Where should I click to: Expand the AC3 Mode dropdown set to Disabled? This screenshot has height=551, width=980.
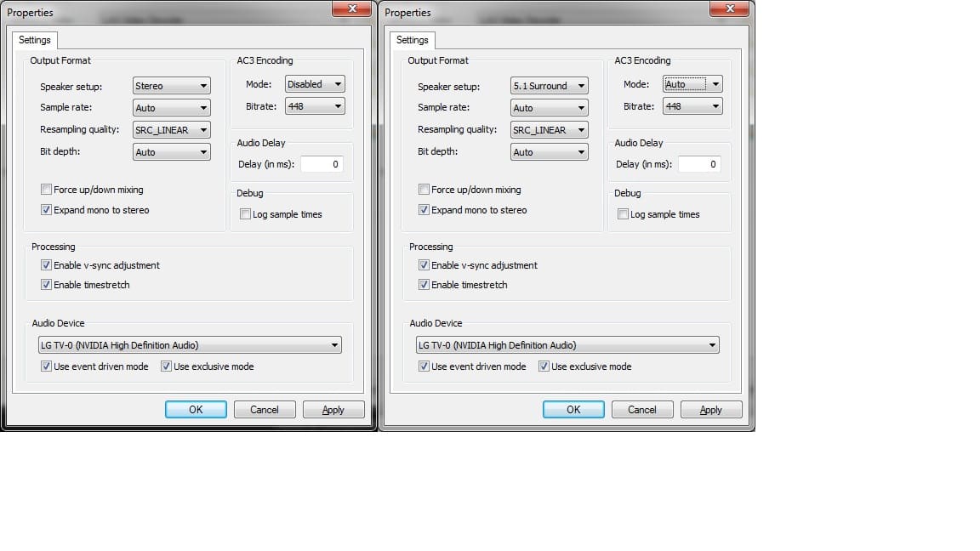[315, 84]
